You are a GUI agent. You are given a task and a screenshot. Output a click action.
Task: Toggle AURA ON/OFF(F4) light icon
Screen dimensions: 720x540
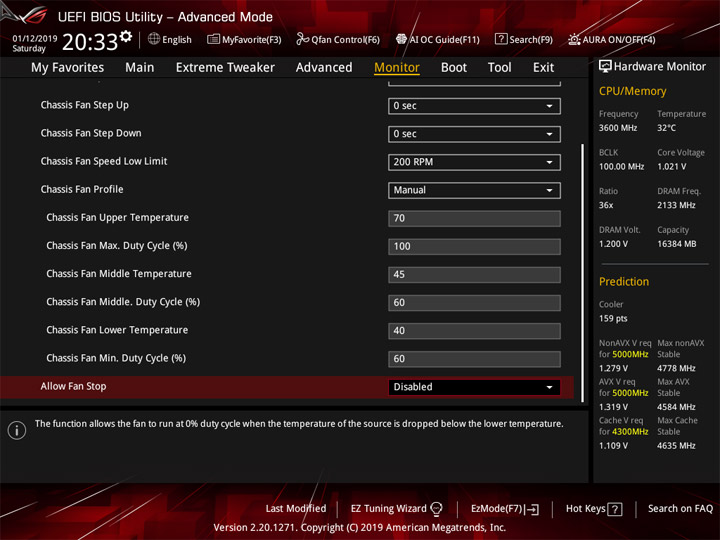574,39
